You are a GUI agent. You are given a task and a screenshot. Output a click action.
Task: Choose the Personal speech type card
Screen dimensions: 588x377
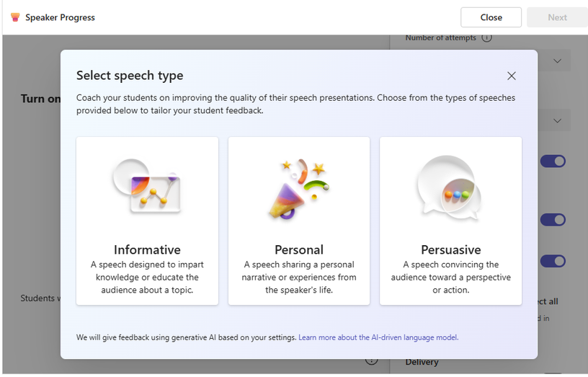[299, 221]
